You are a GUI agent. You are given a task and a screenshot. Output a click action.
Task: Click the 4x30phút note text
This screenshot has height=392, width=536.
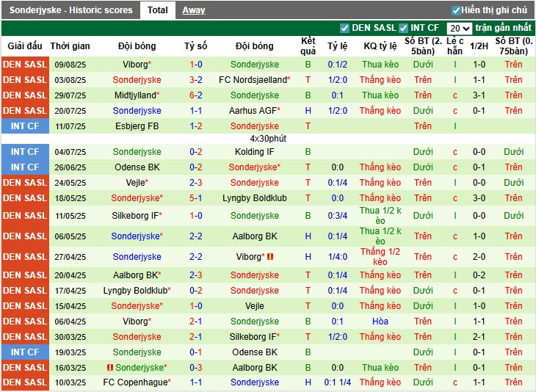pos(268,139)
